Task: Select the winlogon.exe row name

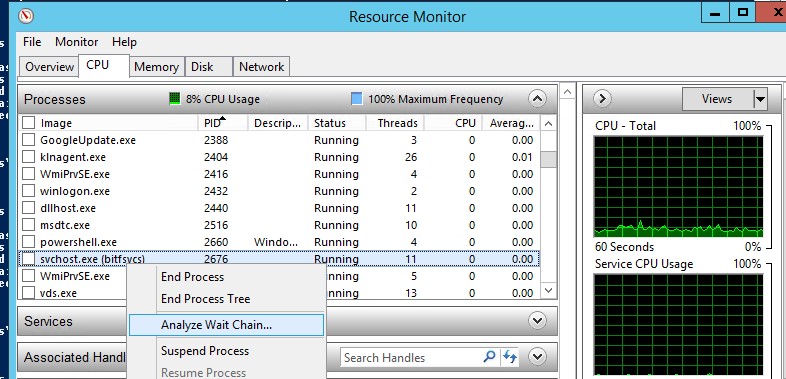Action: tap(75, 192)
